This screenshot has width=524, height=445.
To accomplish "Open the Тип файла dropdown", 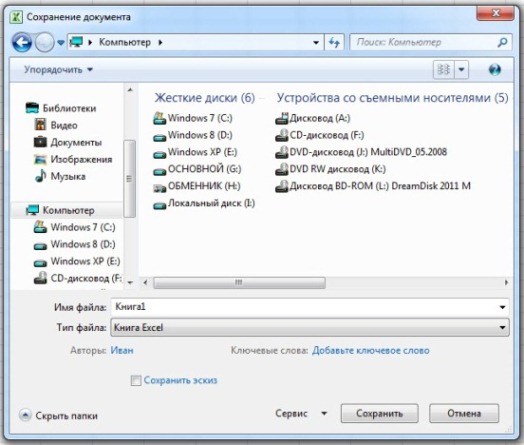I will [310, 327].
